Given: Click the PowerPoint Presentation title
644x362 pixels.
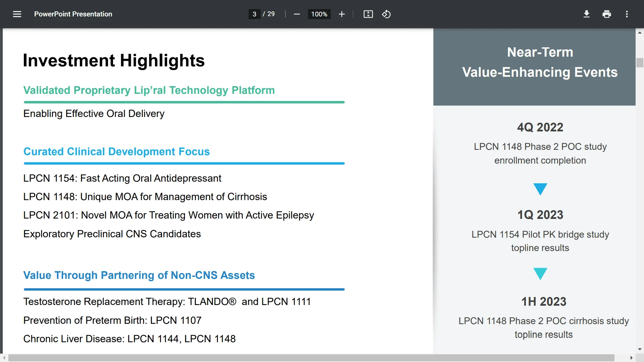Looking at the screenshot, I should point(73,14).
